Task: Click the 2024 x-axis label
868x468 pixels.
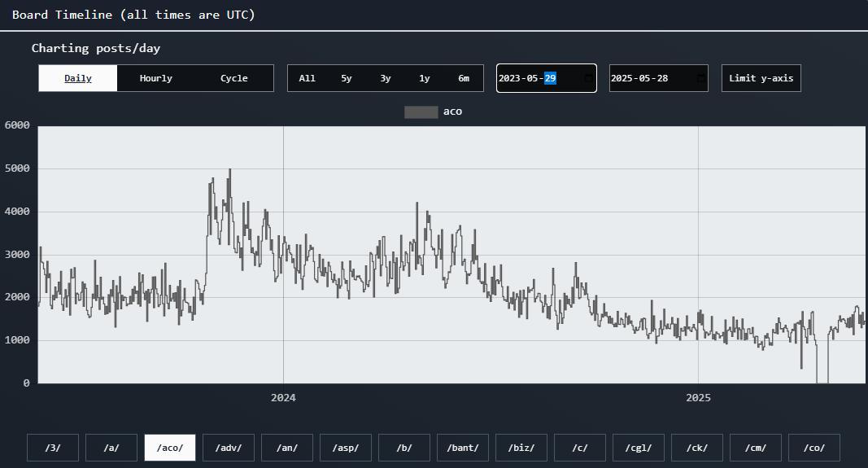Action: tap(283, 398)
